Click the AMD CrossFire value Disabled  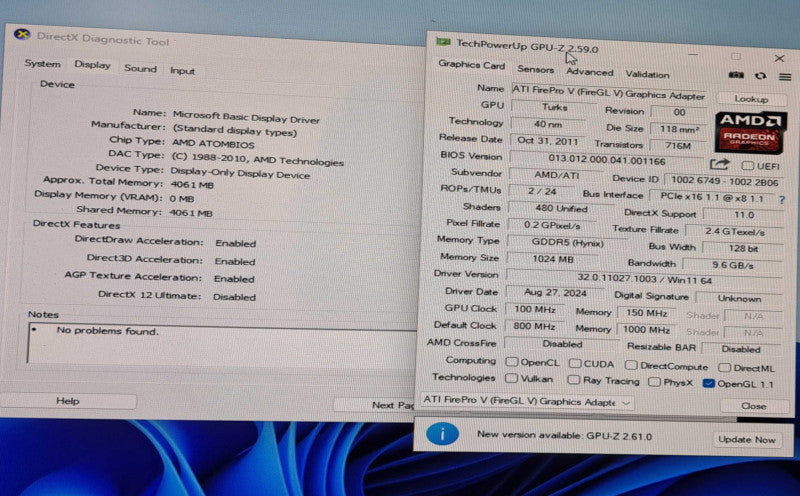pos(562,344)
